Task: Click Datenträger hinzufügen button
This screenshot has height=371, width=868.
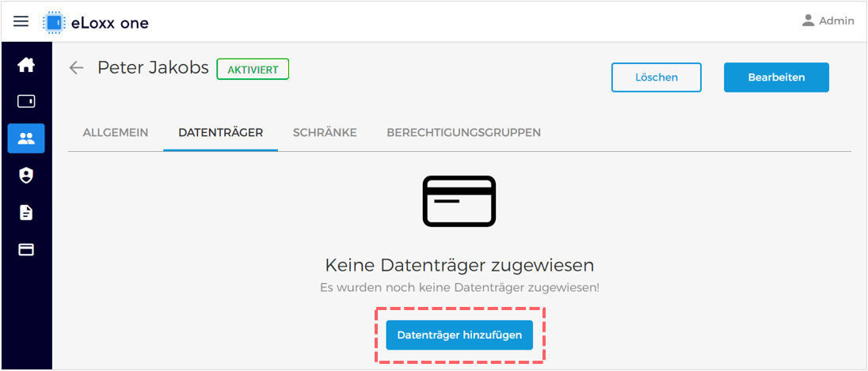Action: [459, 335]
